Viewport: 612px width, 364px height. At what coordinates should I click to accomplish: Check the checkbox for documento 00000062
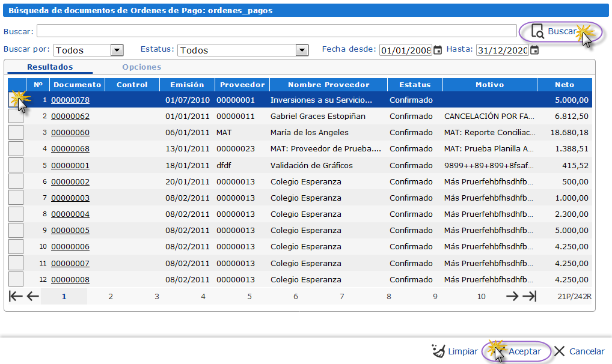(16, 116)
